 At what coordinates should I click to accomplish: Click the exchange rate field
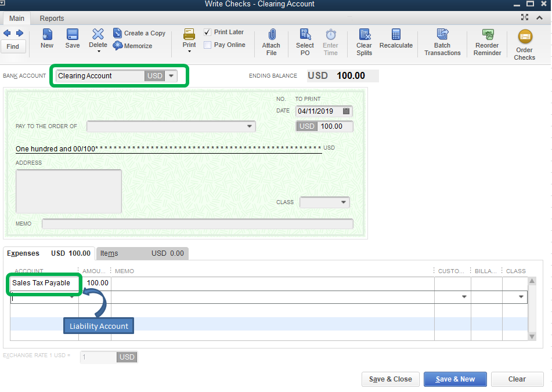[99, 357]
